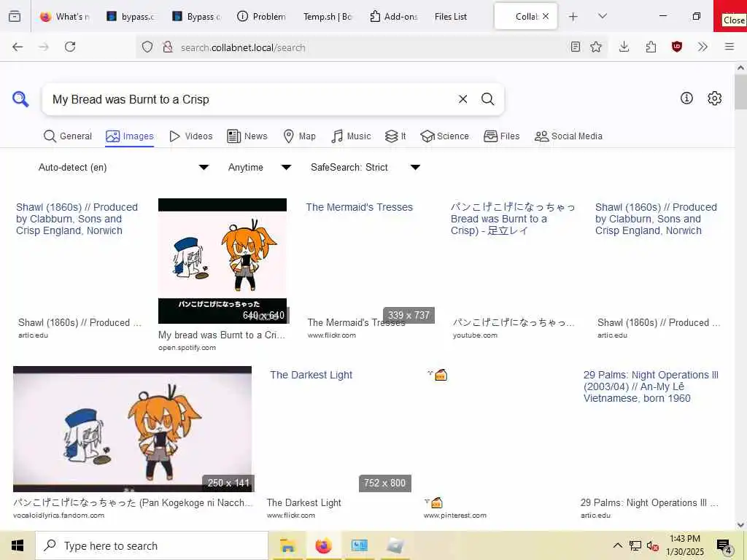
Task: Open Windows Start menu
Action: [x=18, y=545]
